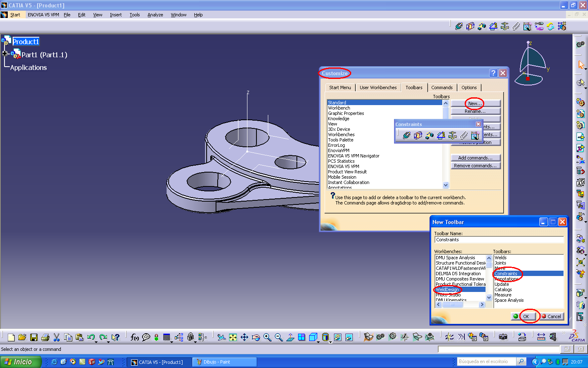Open the Formula f(x) tool
Screen dimensions: 588x368
coord(134,337)
